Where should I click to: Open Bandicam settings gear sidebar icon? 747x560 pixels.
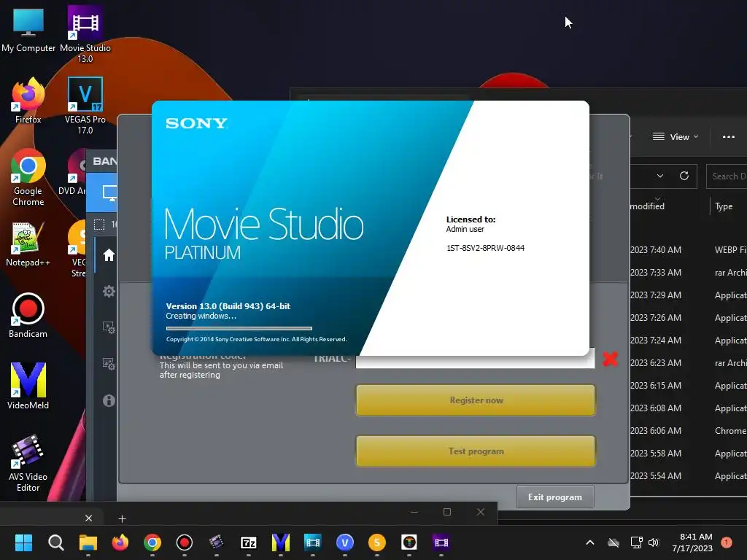coord(109,292)
